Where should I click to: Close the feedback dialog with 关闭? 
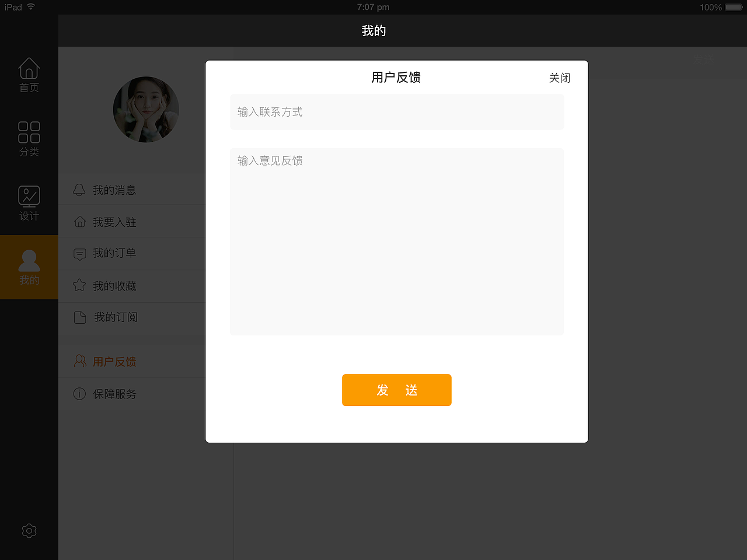point(560,78)
